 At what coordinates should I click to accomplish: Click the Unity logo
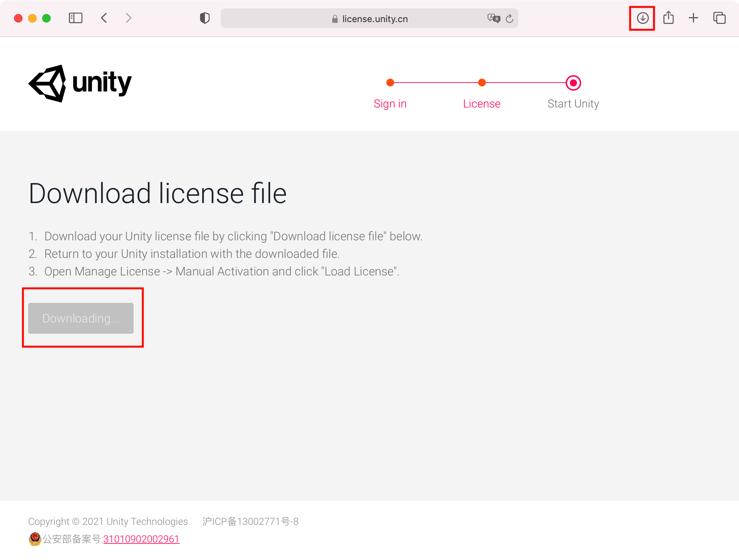80,84
